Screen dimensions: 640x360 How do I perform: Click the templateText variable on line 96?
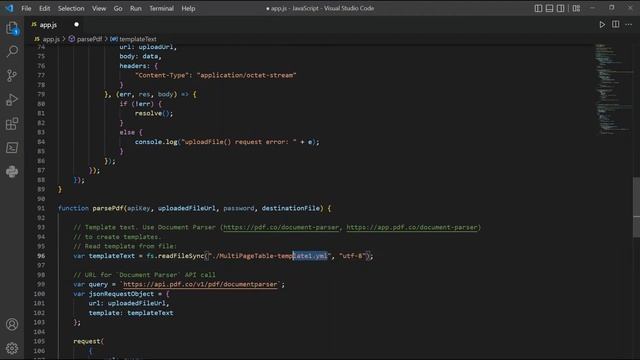(111, 256)
